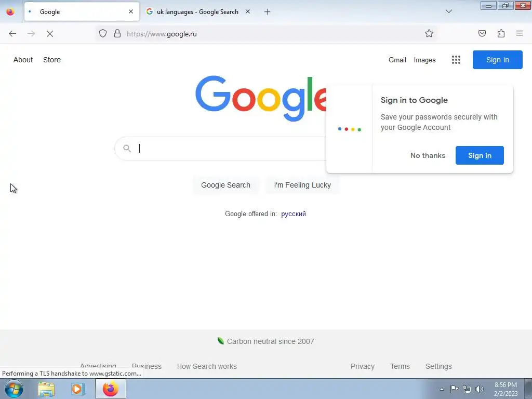Screen dimensions: 532x399
Task: Click Sign in inside the Google popup
Action: pos(480,155)
